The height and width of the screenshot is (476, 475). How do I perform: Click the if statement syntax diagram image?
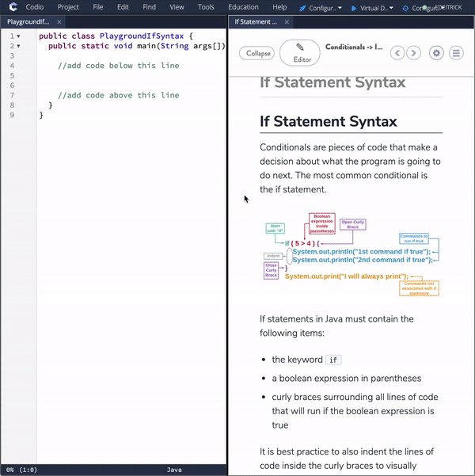pos(351,254)
